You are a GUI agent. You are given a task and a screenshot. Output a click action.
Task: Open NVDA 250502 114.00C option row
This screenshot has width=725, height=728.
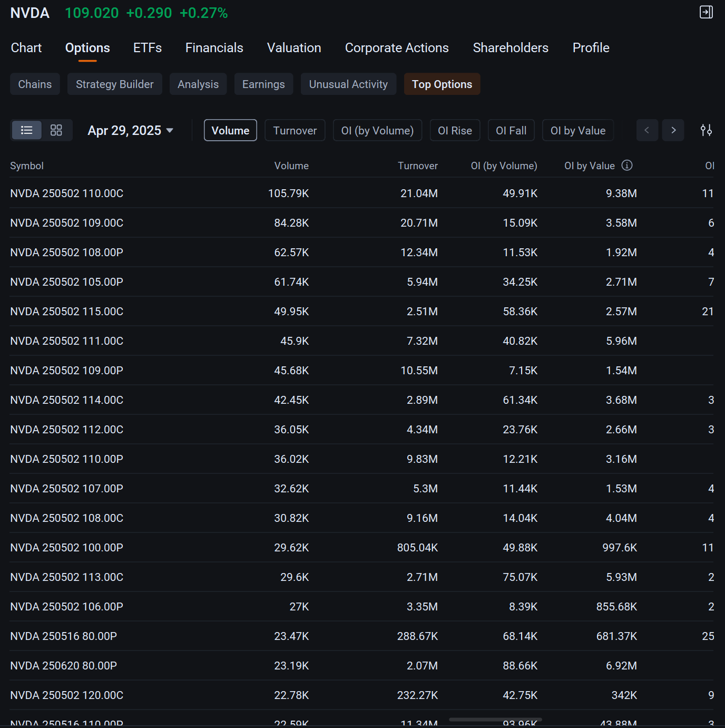point(362,400)
